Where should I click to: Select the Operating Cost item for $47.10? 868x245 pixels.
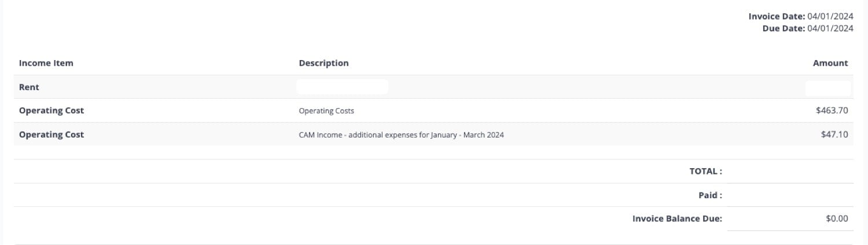(x=52, y=135)
